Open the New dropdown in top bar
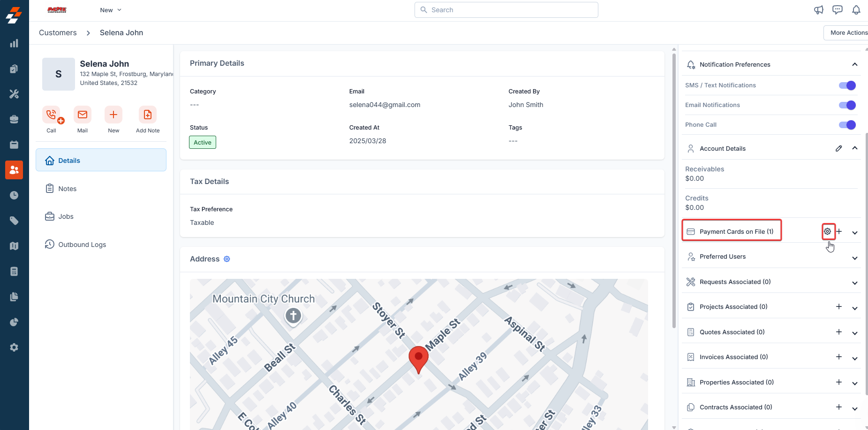This screenshot has width=868, height=430. (111, 10)
